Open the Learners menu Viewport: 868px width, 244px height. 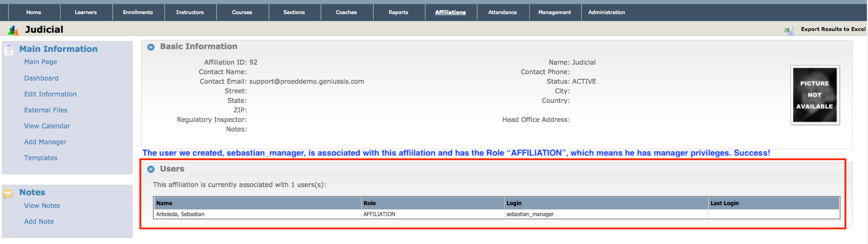tap(86, 12)
